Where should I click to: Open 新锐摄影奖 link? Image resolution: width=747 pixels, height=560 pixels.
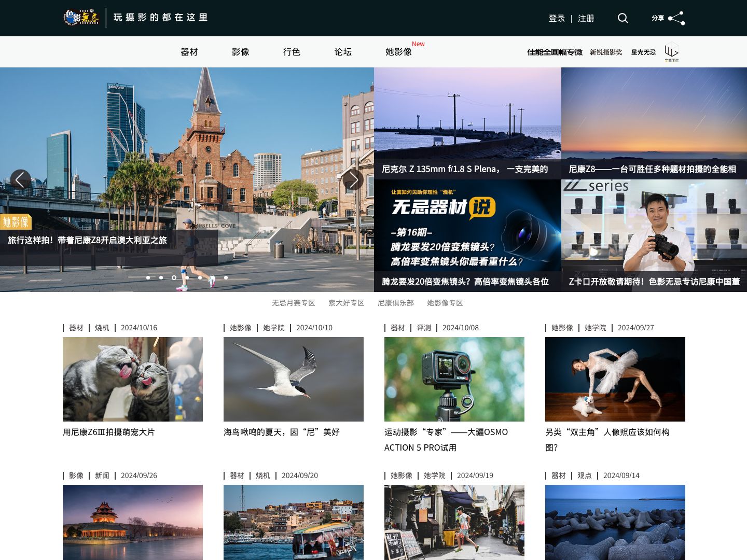click(606, 52)
